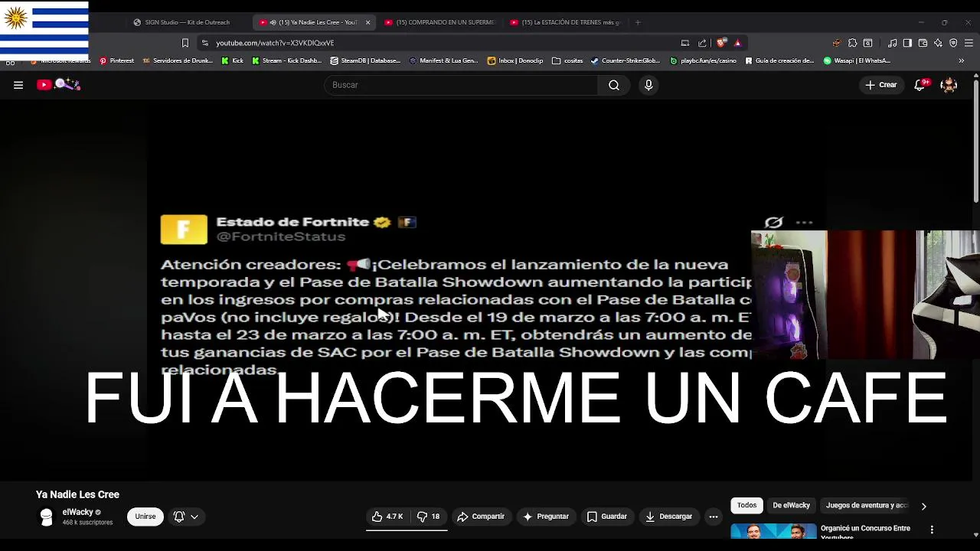Open the Counter-Strike Global bookmark

625,60
